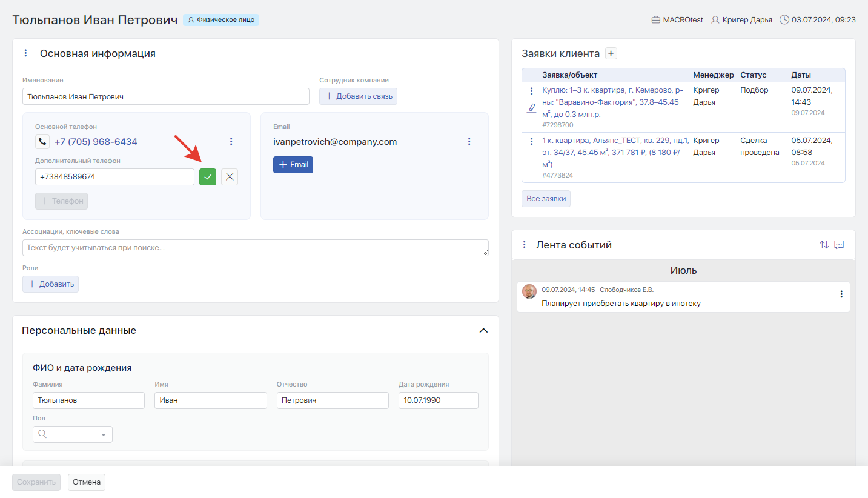The width and height of the screenshot is (868, 498).
Task: Open 'Основная информация' section three-dot menu
Action: [25, 53]
